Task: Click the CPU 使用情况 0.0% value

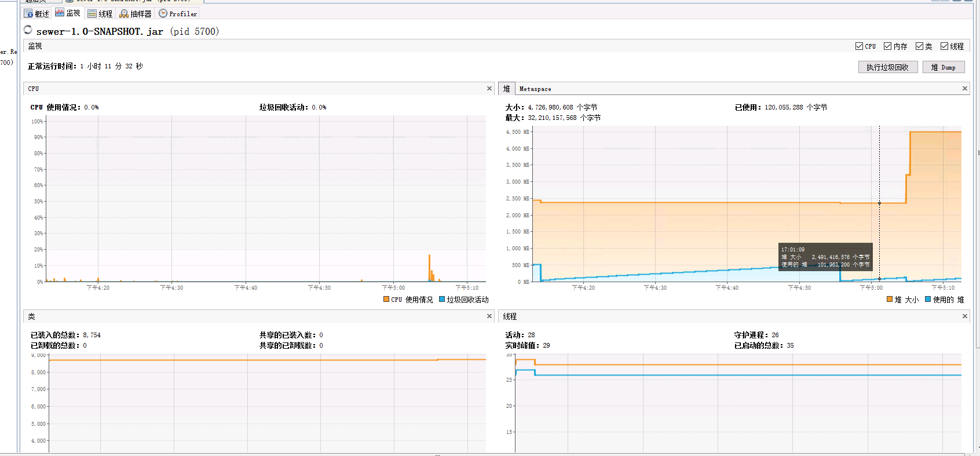Action: click(x=92, y=107)
